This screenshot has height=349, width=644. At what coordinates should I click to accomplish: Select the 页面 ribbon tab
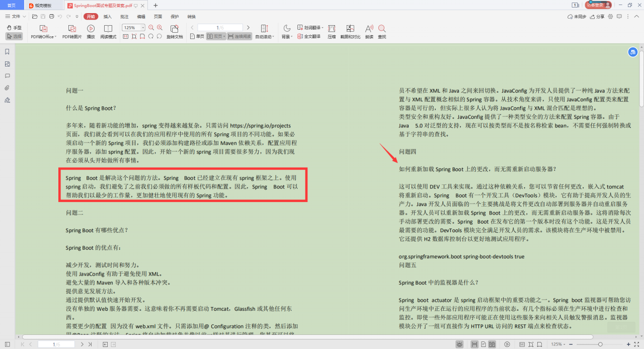click(x=158, y=16)
